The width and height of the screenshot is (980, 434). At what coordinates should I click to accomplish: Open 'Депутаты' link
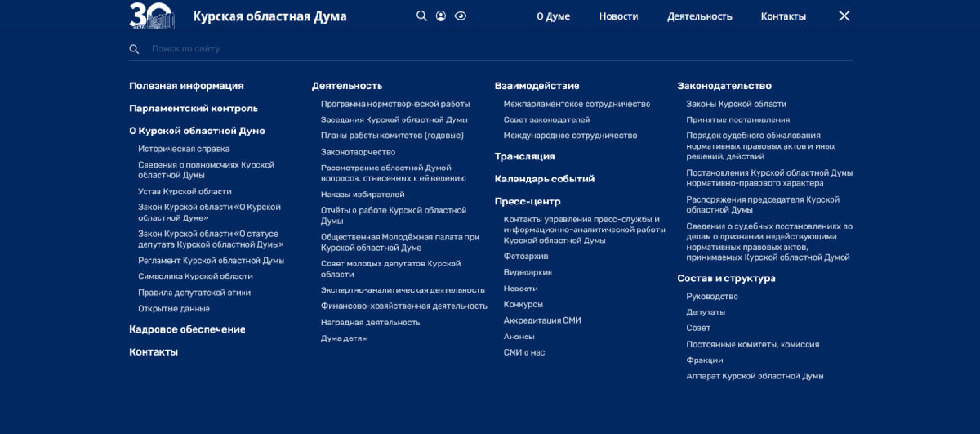[x=706, y=312]
